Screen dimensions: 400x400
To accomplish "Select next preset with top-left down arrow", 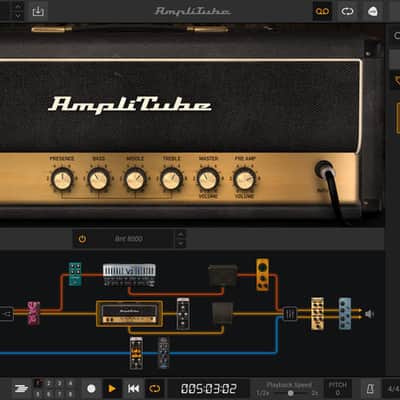I will (18, 15).
